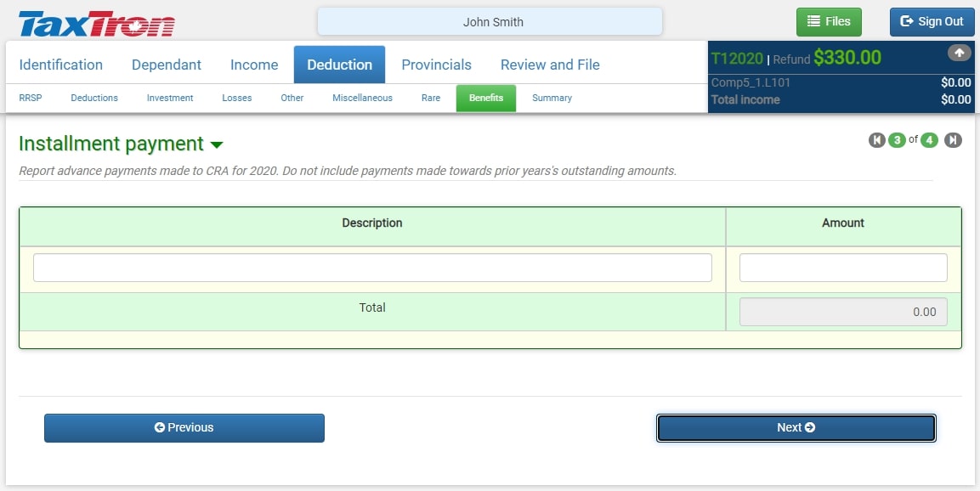Go to first page using skip-back icon

(x=877, y=140)
